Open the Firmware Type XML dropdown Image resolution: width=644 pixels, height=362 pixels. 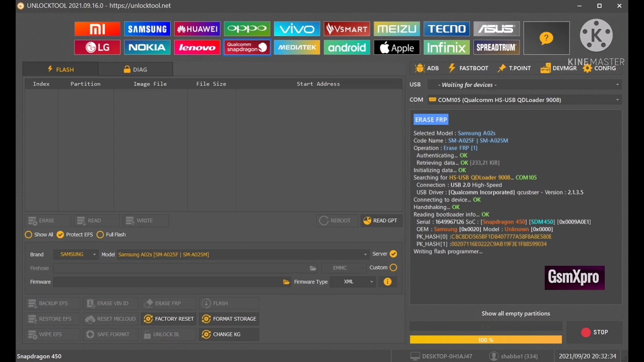353,282
